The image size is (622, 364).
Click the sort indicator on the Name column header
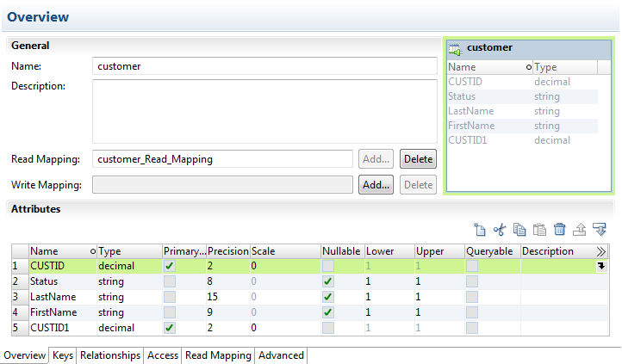(93, 251)
